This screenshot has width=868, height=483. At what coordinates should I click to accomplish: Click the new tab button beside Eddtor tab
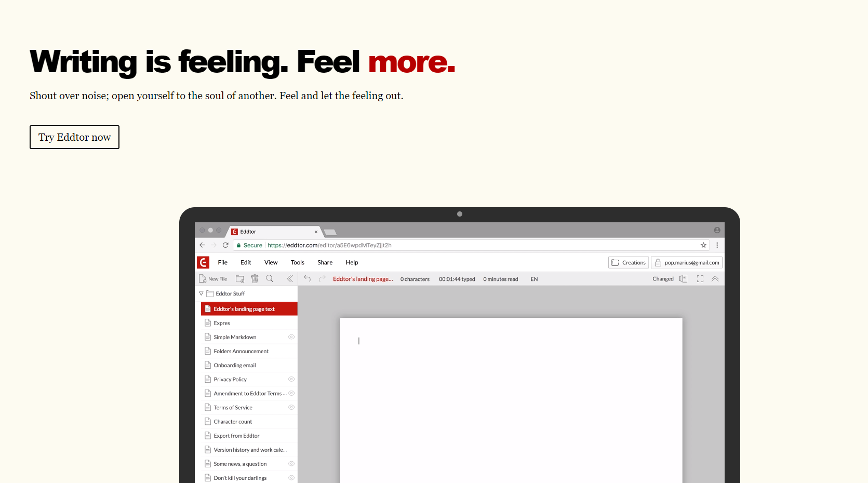(330, 232)
